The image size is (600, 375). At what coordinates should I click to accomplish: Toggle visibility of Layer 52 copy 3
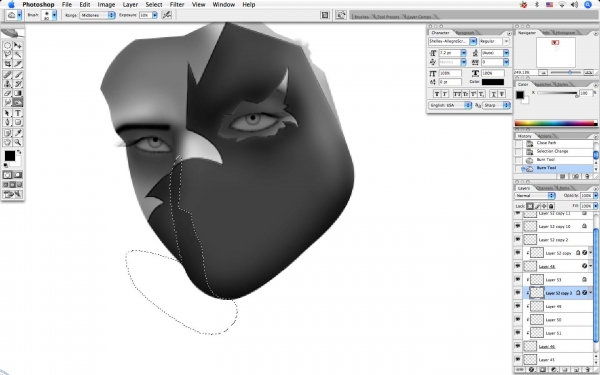click(x=518, y=293)
